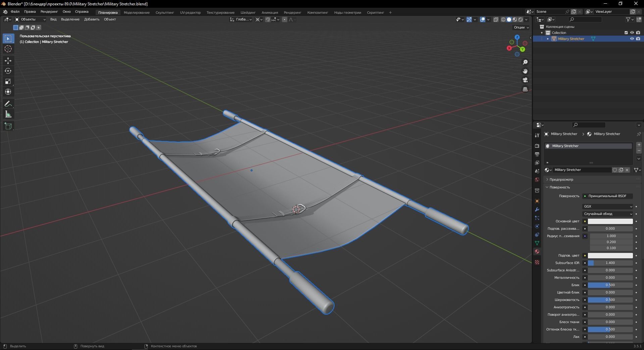The image size is (644, 350).
Task: Select the Scale tool
Action: pos(8,81)
